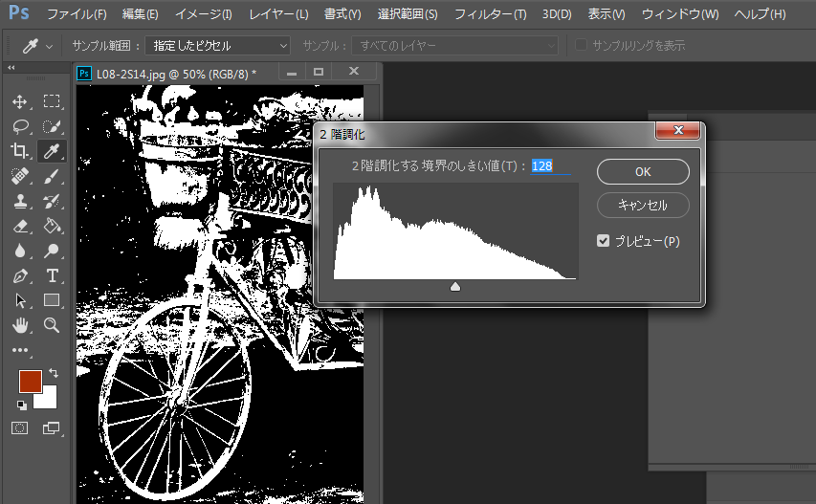Click the threshold slider triangle handle

455,287
